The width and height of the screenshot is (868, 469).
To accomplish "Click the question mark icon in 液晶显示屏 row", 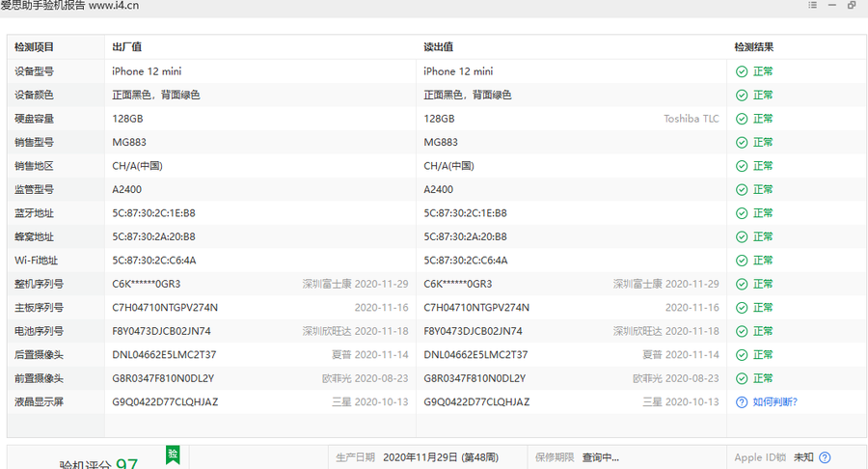I will click(742, 402).
